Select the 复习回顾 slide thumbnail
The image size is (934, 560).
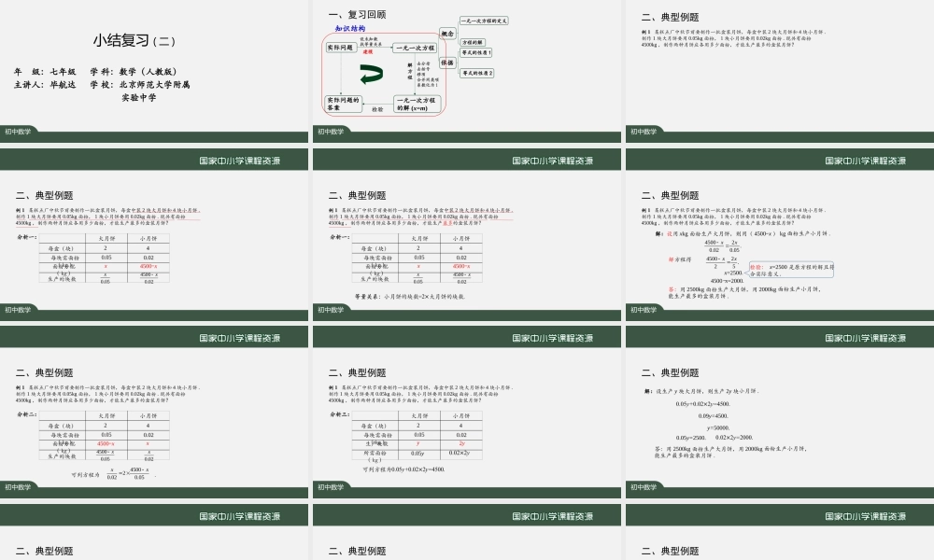click(x=467, y=65)
